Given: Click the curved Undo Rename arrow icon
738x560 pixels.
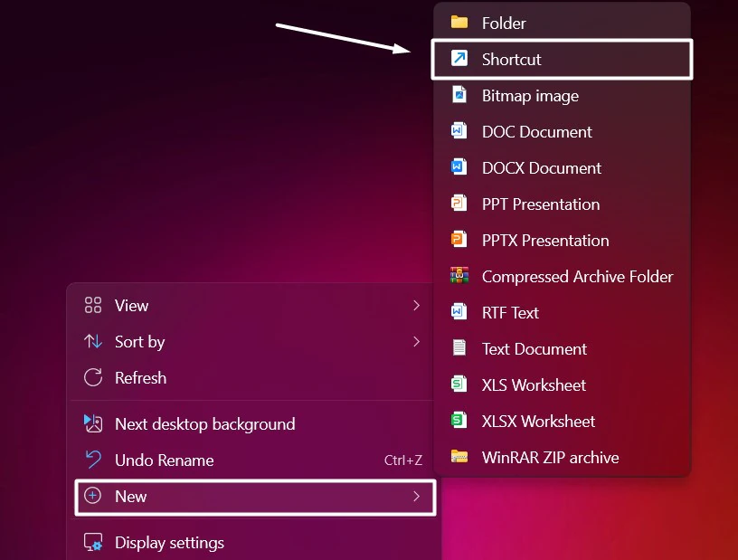Looking at the screenshot, I should [x=93, y=460].
